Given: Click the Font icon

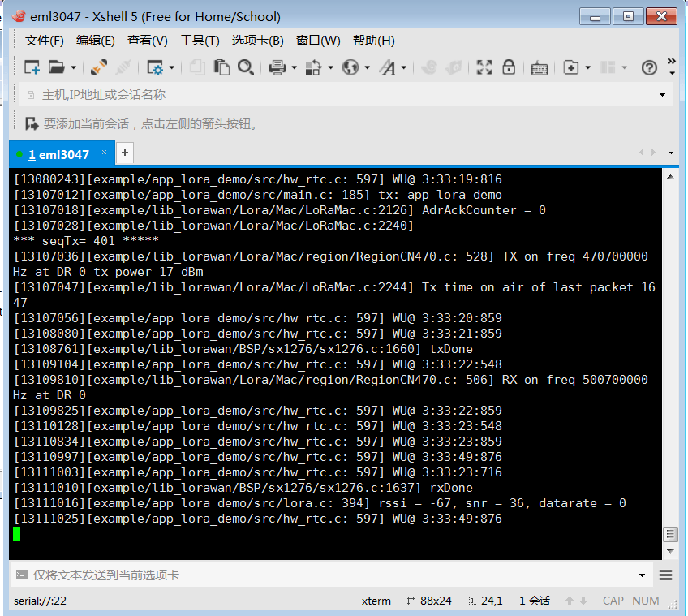Looking at the screenshot, I should [388, 67].
